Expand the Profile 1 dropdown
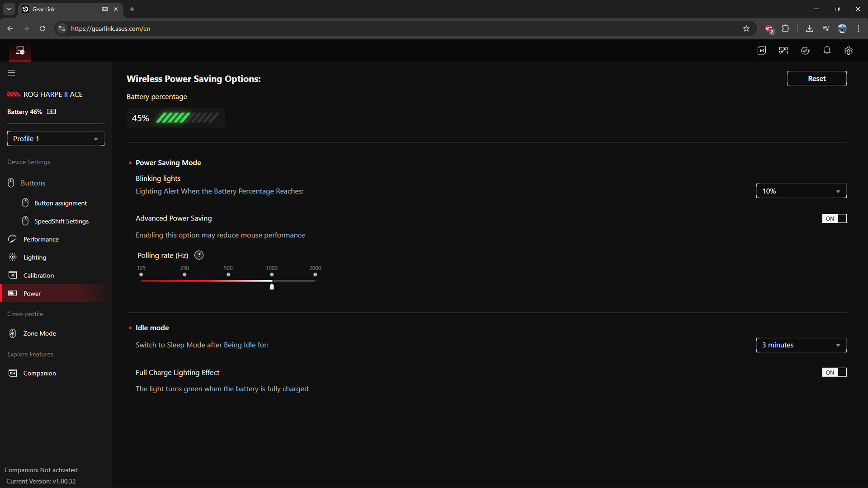Viewport: 868px width, 488px height. pos(56,139)
